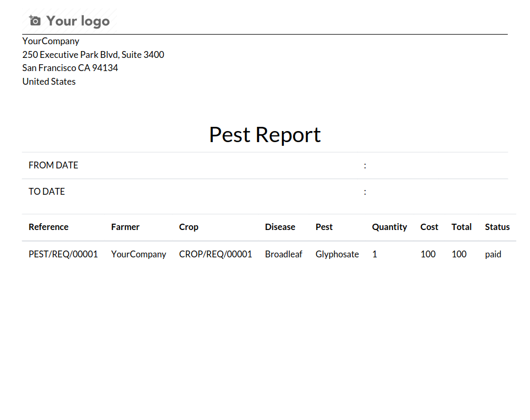Click the 'Your logo' placeholder text

pos(78,21)
